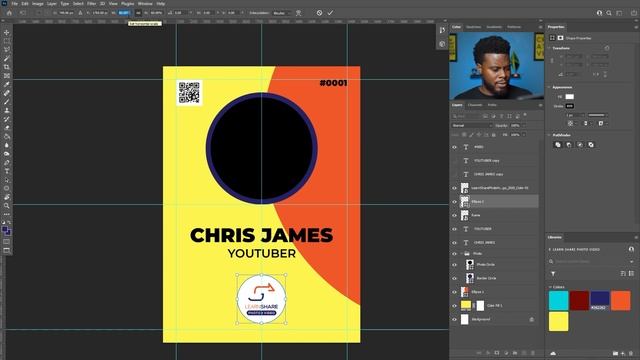Viewport: 640px width, 360px height.
Task: Click the last Pathfinder exclude overlap icon
Action: pos(591,145)
